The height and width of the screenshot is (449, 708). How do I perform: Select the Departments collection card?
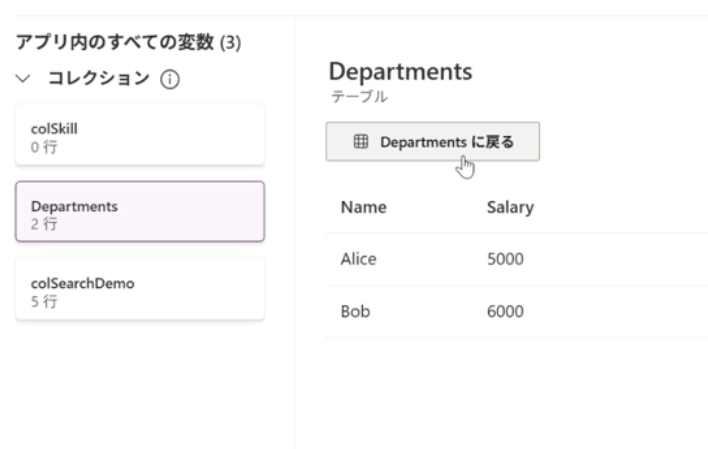[140, 212]
